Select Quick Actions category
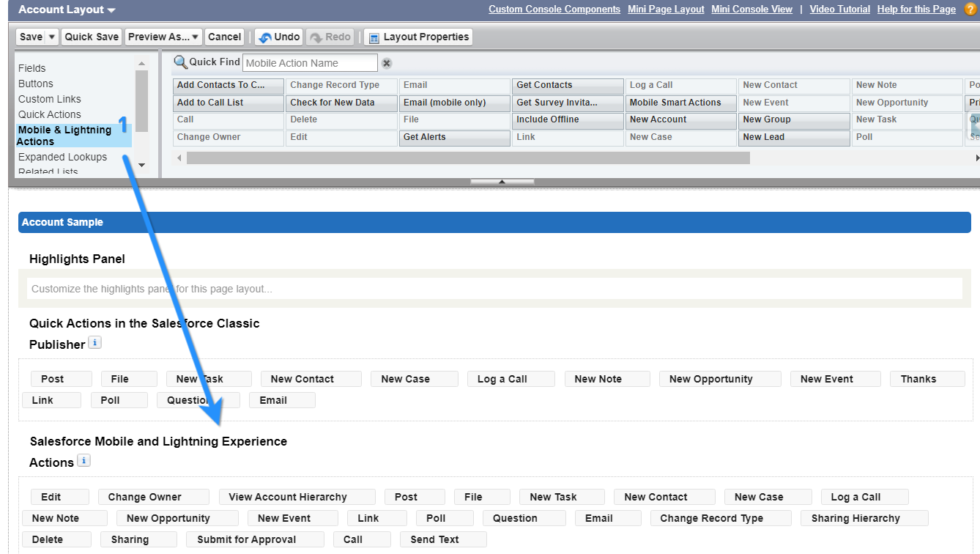The height and width of the screenshot is (554, 980). 50,114
